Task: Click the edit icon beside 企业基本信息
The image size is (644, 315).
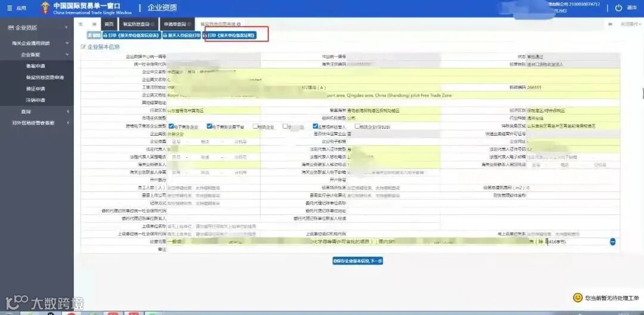Action: (x=83, y=47)
